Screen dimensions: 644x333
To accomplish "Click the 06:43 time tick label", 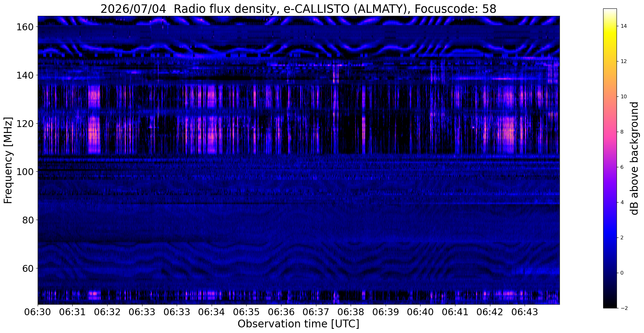I will 525,312.
